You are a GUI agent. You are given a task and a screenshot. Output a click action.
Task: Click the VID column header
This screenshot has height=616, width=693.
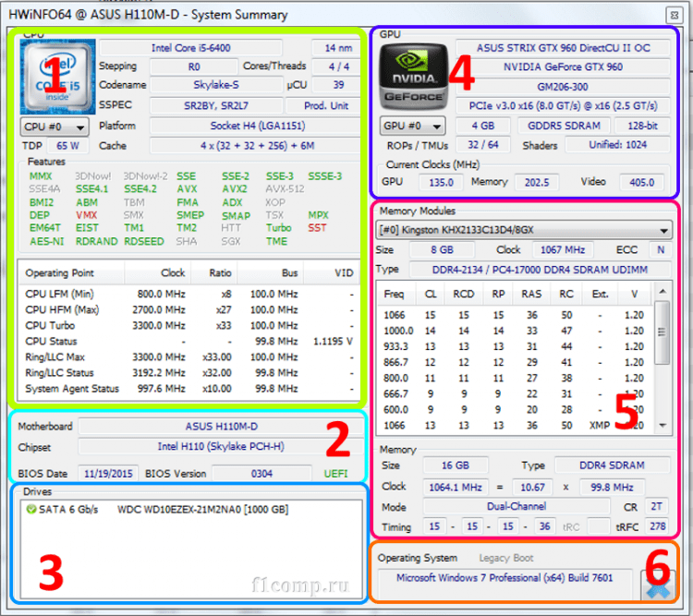[333, 273]
